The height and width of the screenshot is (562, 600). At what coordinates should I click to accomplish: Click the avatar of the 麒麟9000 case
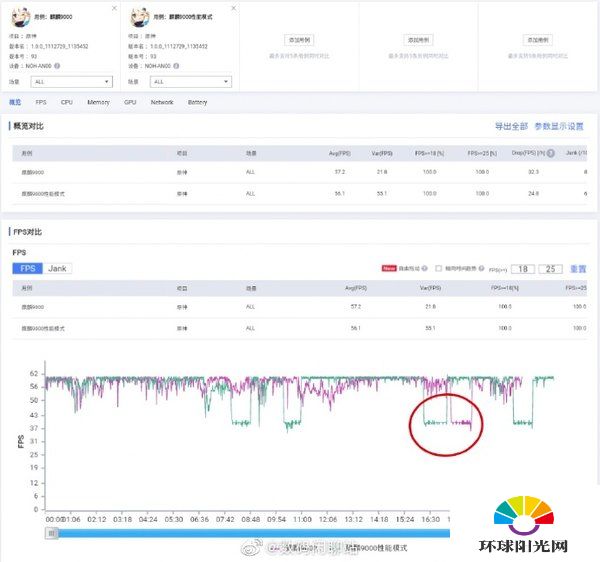20,17
